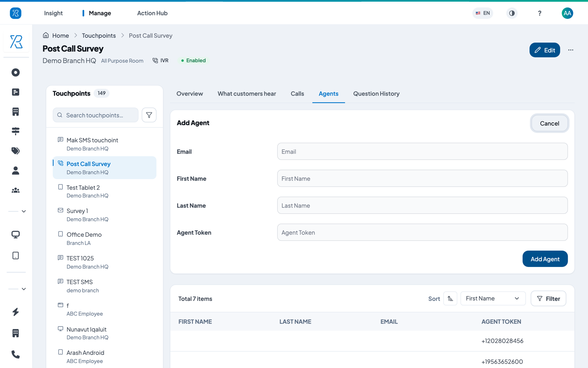
Task: Select Office Demo touchpoint
Action: 105,238
